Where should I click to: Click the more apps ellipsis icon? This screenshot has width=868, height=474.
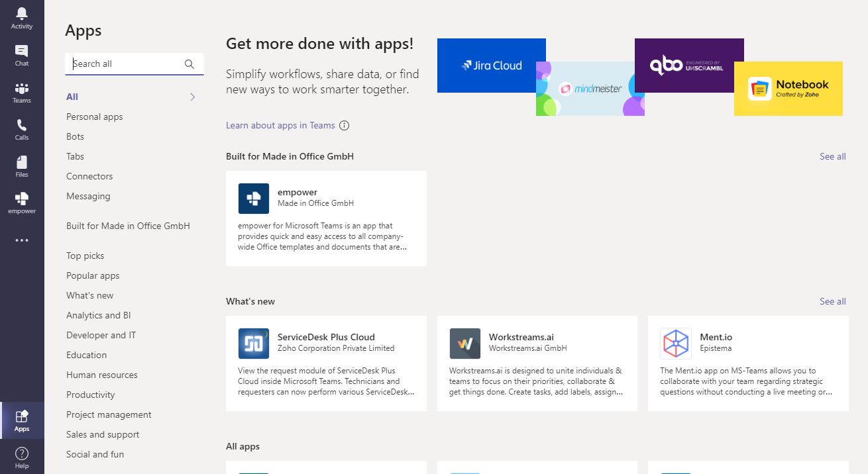22,240
